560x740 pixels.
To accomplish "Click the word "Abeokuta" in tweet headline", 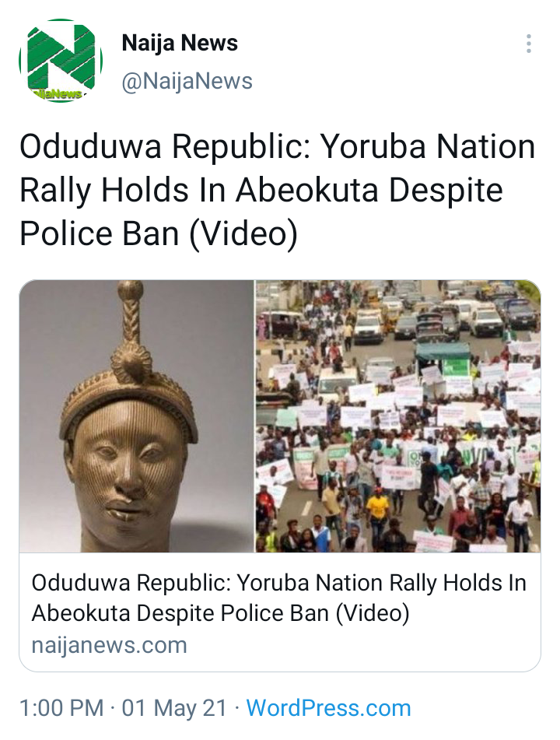I will pos(307,190).
